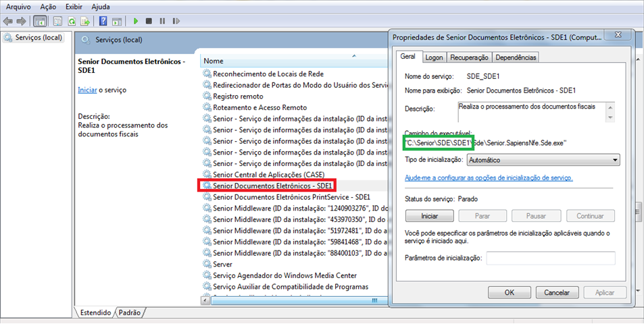644x324 pixels.
Task: Select Serviços (local) in the left tree
Action: pos(33,38)
